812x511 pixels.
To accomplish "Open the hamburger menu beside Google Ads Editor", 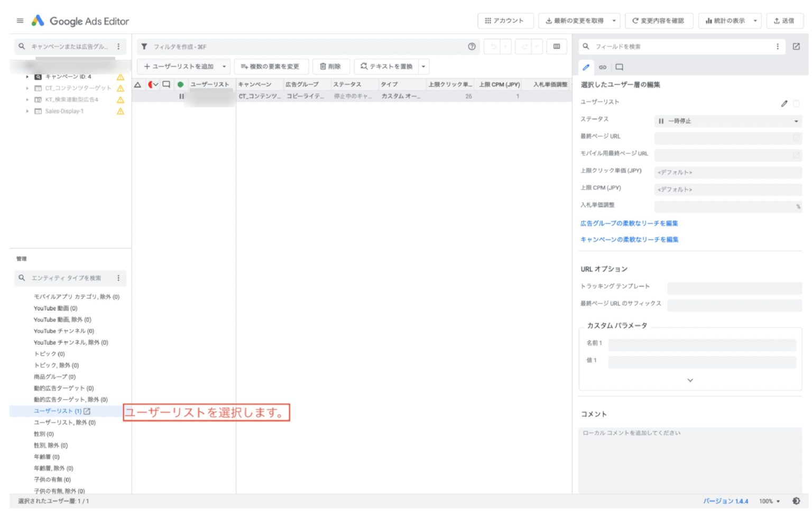I will [x=20, y=21].
